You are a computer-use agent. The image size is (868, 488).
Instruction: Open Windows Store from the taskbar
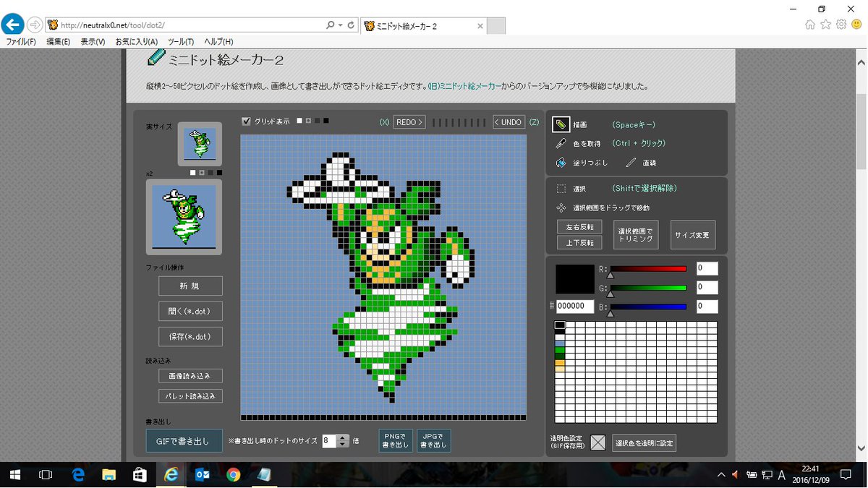click(x=140, y=475)
